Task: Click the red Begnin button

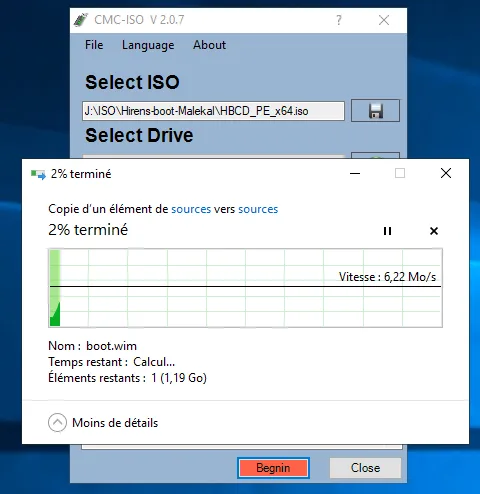Action: pyautogui.click(x=273, y=468)
